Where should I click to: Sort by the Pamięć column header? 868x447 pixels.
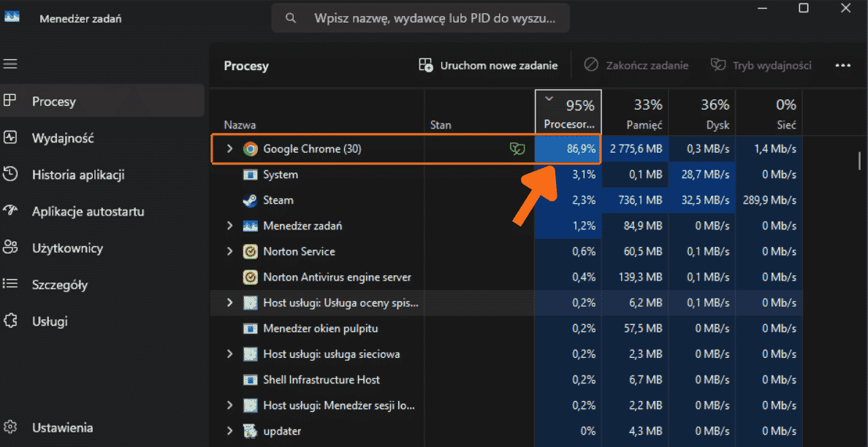636,113
